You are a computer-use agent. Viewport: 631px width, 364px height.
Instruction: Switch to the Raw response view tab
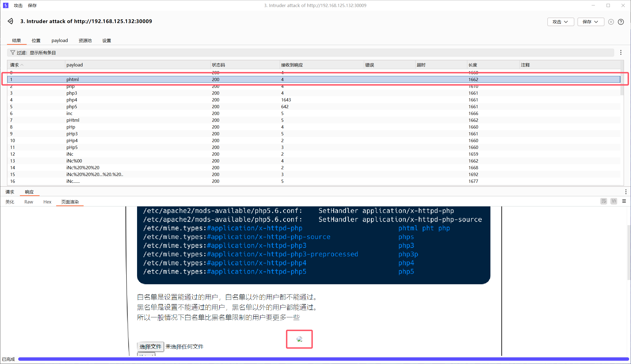point(28,202)
